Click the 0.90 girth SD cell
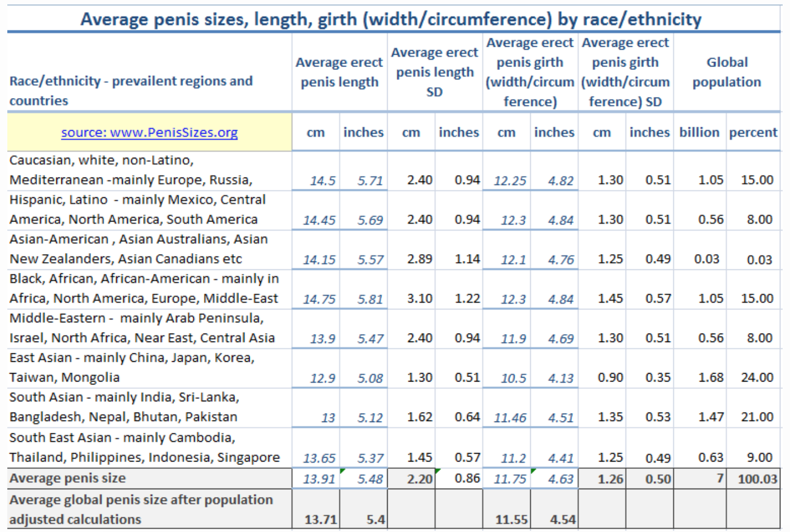This screenshot has width=790, height=532. (610, 378)
